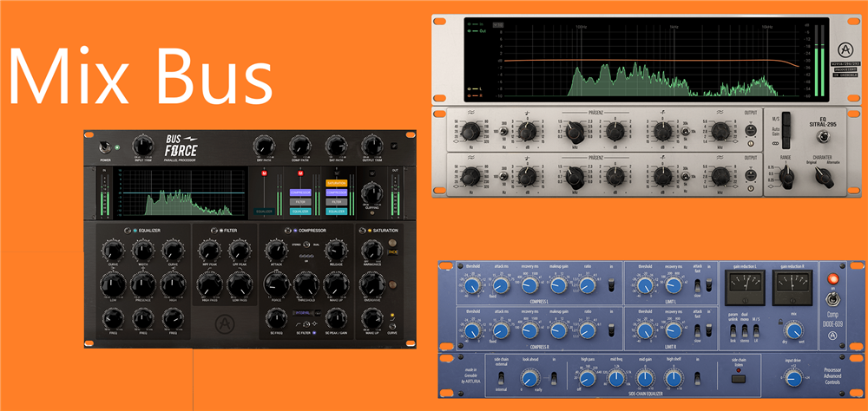Adjust the Equalizer Low knob
This screenshot has width=868, height=411.
[112, 284]
